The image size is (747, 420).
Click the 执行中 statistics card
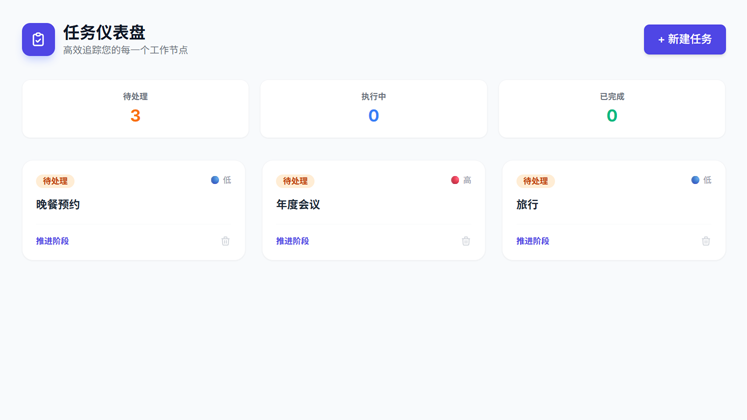(x=373, y=108)
